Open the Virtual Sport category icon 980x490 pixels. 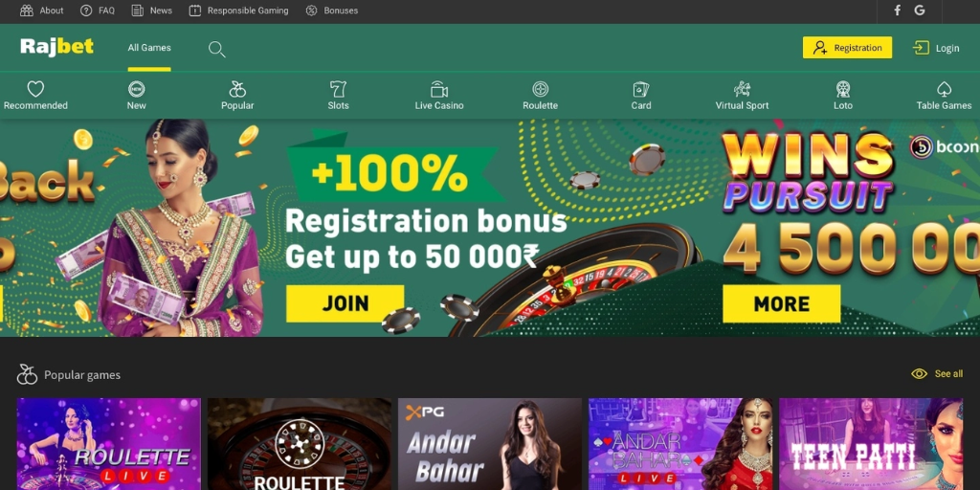[742, 89]
